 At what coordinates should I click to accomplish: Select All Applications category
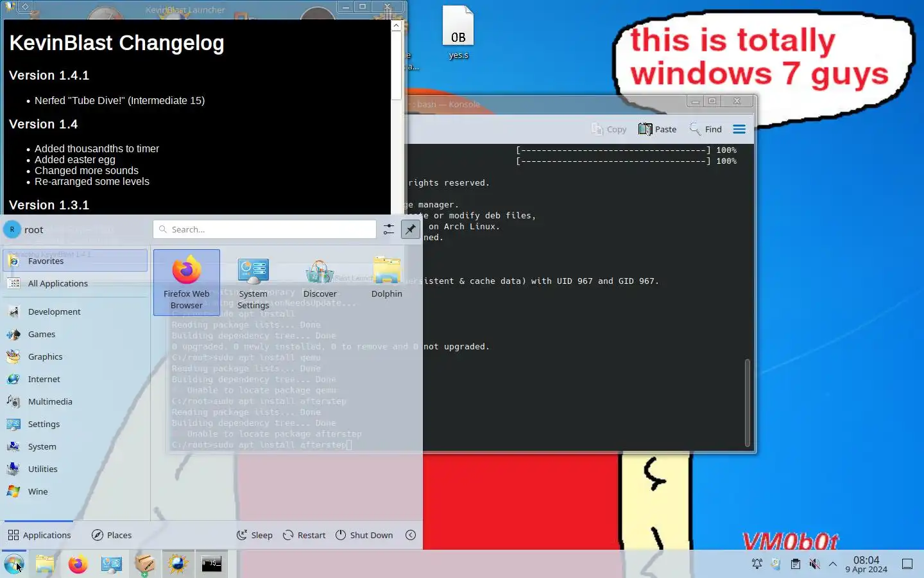(x=76, y=283)
